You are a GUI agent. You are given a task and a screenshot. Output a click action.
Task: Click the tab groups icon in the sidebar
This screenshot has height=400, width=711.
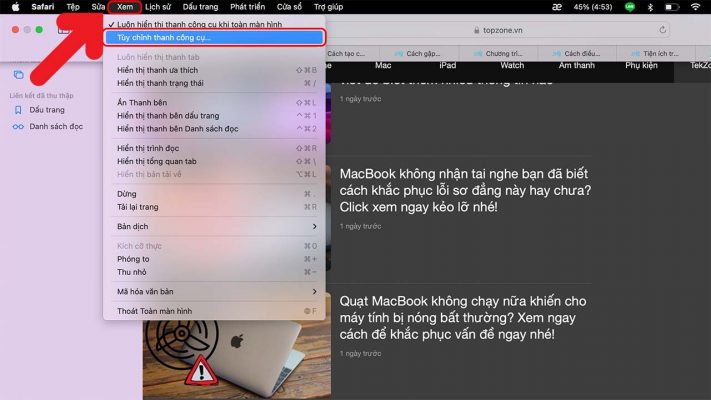tap(18, 75)
